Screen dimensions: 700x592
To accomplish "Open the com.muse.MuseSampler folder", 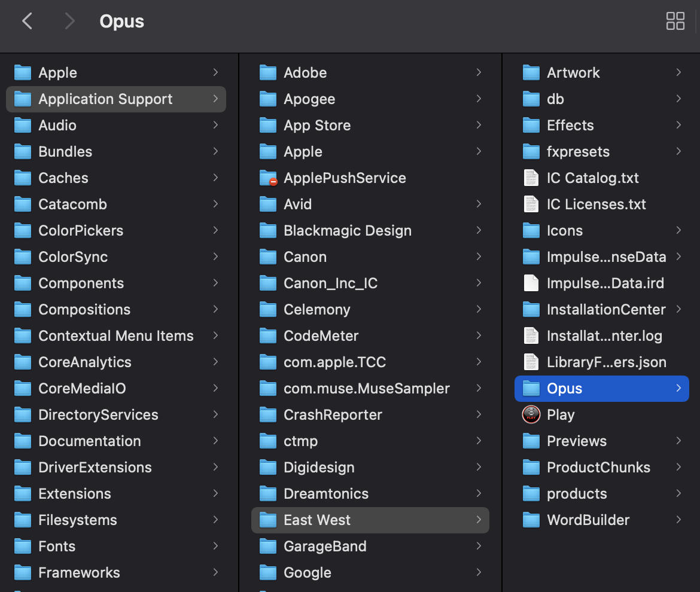I will (367, 388).
